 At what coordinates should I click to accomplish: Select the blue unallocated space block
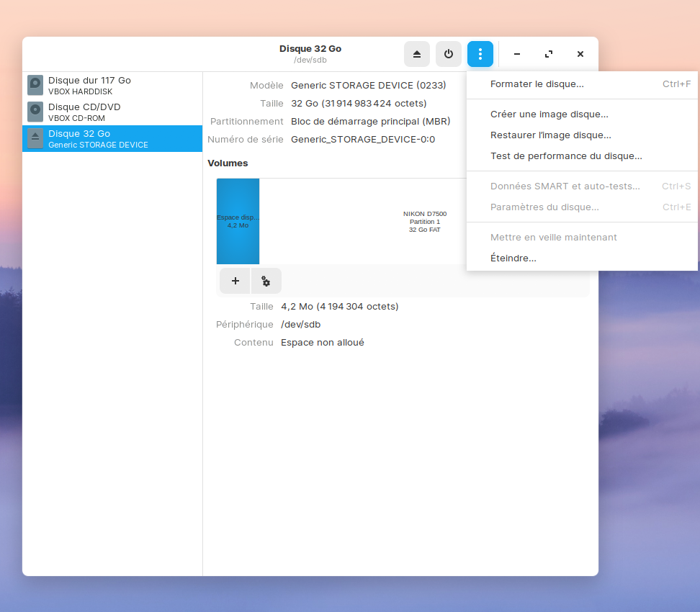tap(238, 221)
